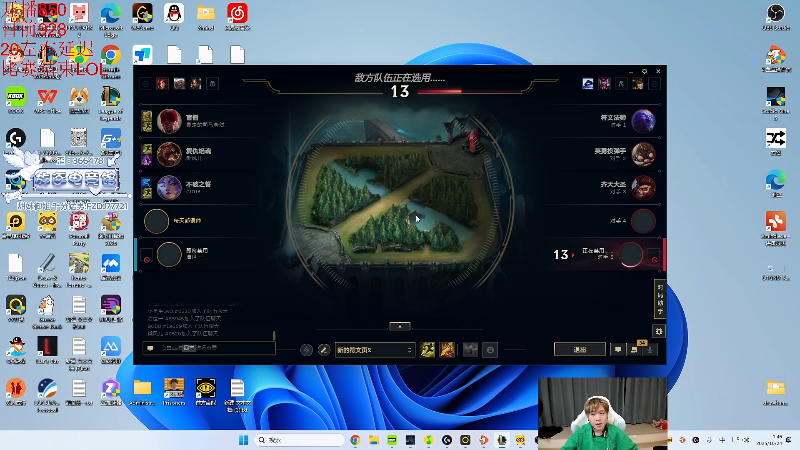This screenshot has height=450, width=800.
Task: Click first enemy champion portrait
Action: pyautogui.click(x=643, y=121)
